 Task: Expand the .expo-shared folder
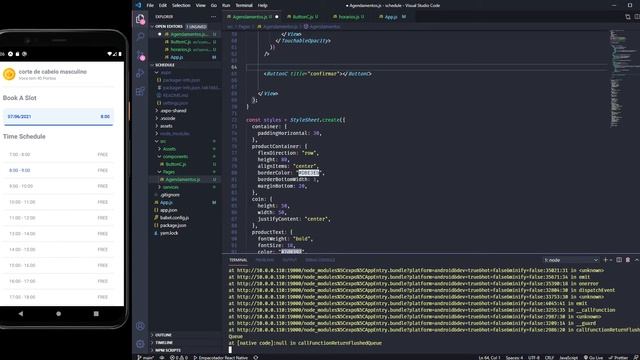173,111
